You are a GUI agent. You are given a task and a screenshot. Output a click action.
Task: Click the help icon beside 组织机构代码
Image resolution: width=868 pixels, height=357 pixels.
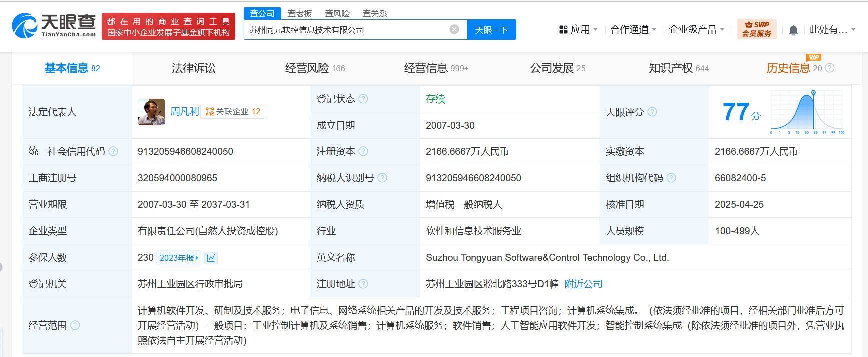coord(671,178)
